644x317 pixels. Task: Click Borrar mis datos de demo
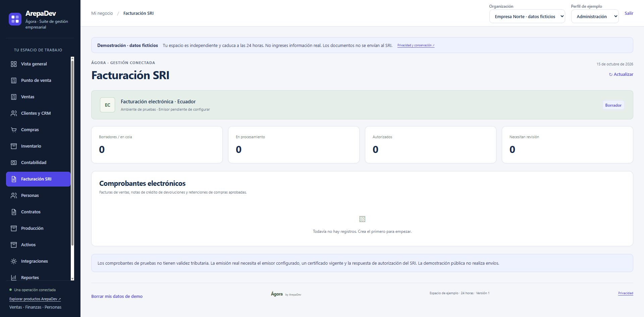pos(117,297)
